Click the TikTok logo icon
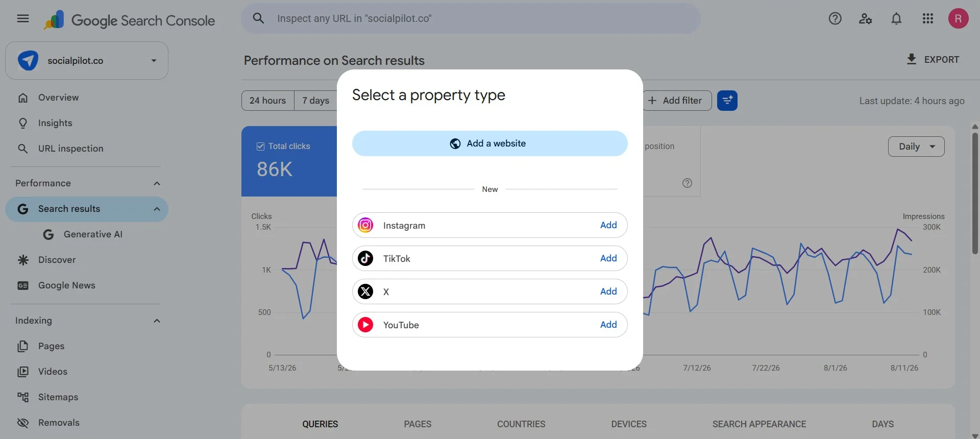Viewport: 980px width, 439px height. click(365, 258)
